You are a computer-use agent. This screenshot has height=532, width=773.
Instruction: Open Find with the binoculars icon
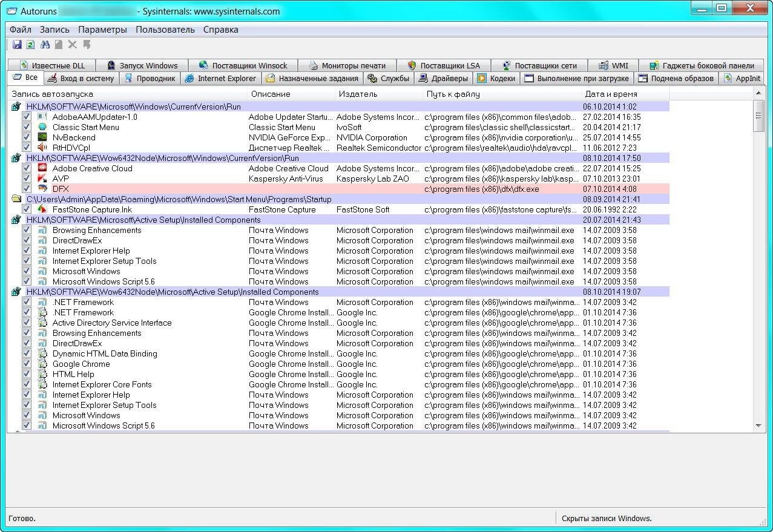coord(45,44)
